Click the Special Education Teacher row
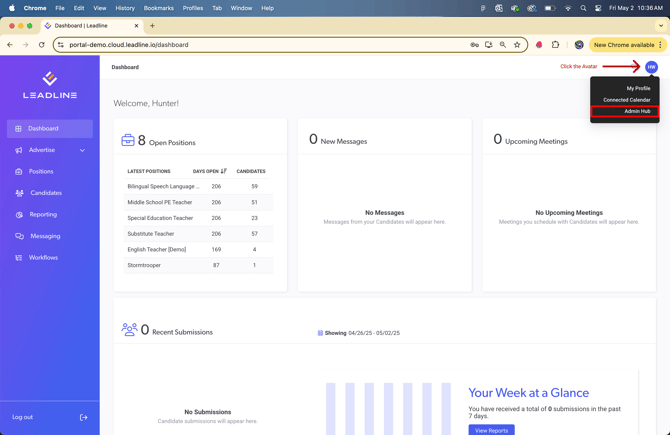 coord(198,218)
